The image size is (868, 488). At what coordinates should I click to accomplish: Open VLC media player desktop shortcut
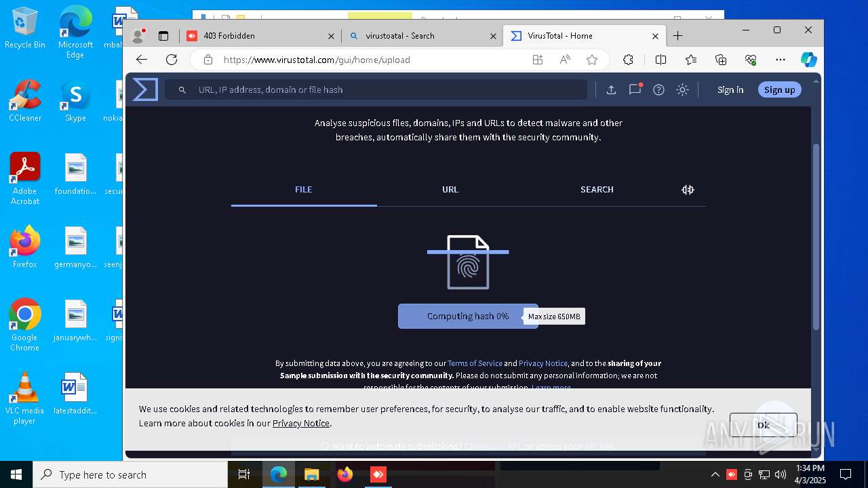25,399
